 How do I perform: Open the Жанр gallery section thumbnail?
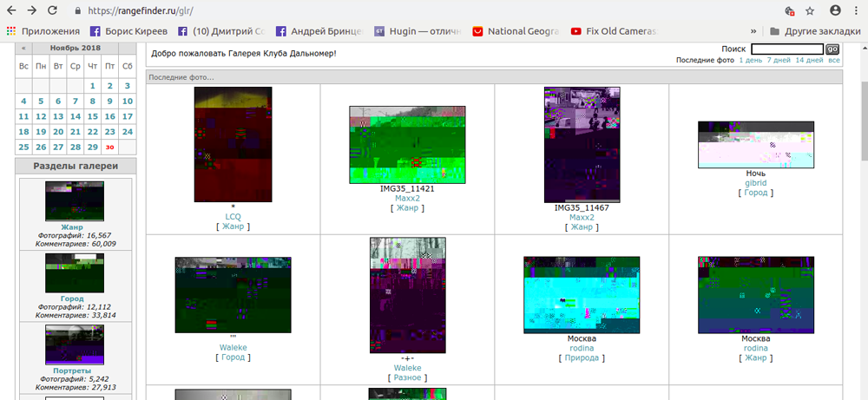(74, 201)
